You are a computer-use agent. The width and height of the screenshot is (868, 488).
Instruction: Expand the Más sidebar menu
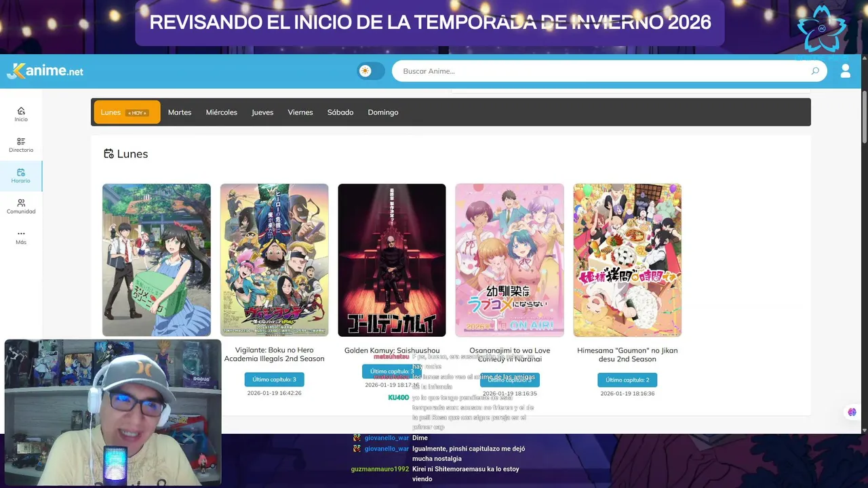21,237
